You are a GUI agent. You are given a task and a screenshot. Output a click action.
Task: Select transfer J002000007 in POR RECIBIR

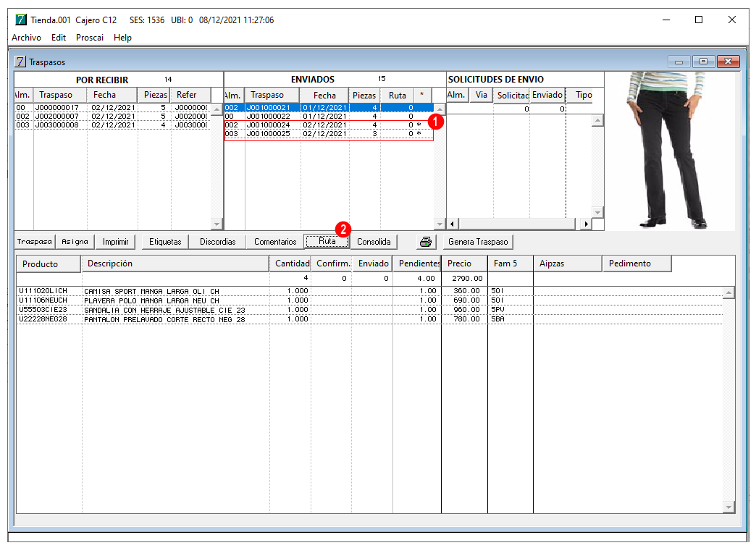(x=113, y=116)
